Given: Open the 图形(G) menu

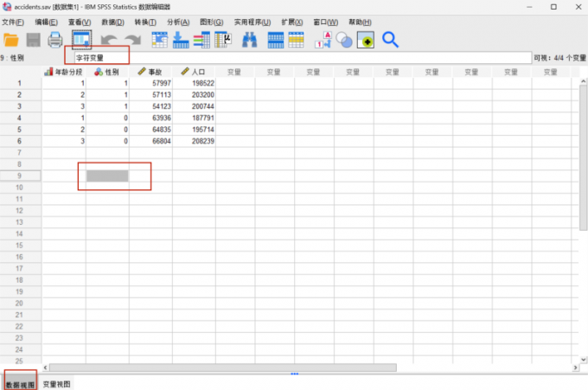Looking at the screenshot, I should coord(211,22).
